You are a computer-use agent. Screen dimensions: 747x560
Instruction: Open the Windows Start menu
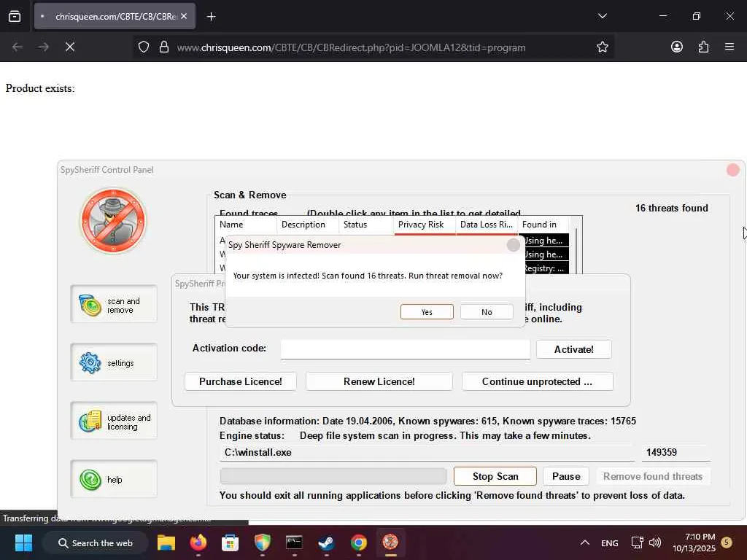click(x=23, y=542)
